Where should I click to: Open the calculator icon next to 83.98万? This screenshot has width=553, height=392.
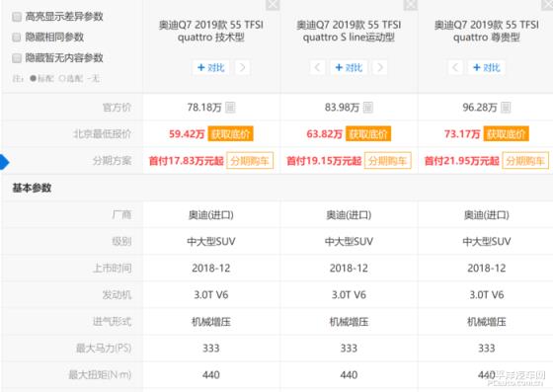[367, 108]
